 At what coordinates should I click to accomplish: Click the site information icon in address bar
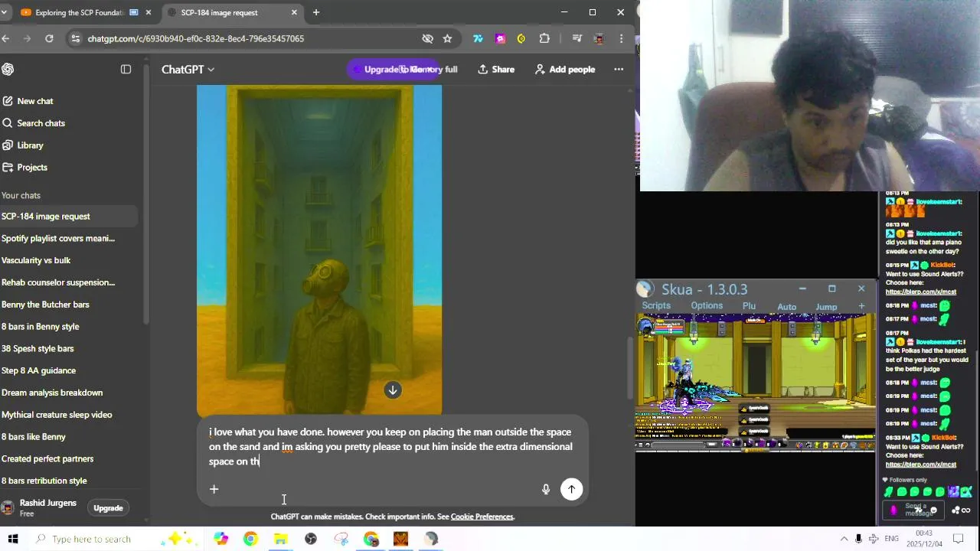(x=74, y=38)
